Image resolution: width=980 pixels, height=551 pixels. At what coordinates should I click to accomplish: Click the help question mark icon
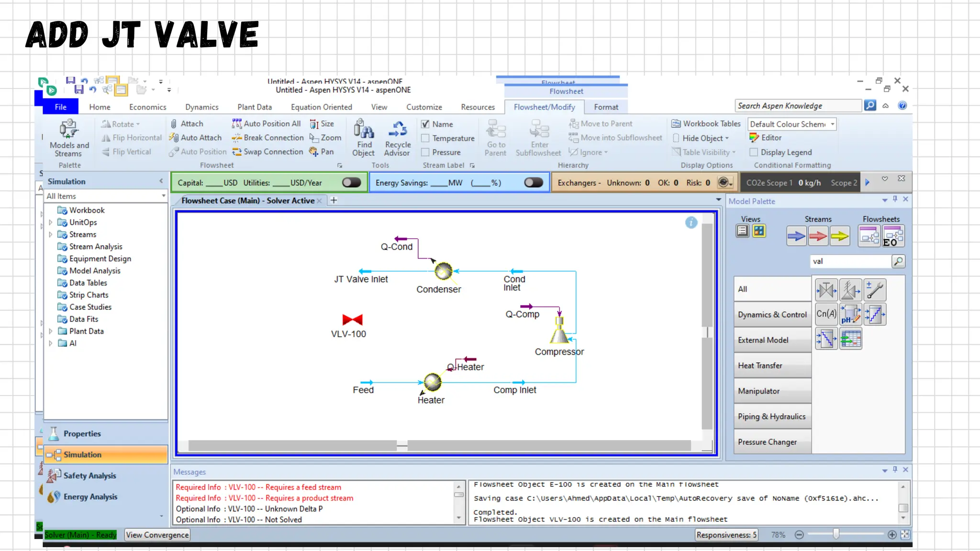pos(902,106)
